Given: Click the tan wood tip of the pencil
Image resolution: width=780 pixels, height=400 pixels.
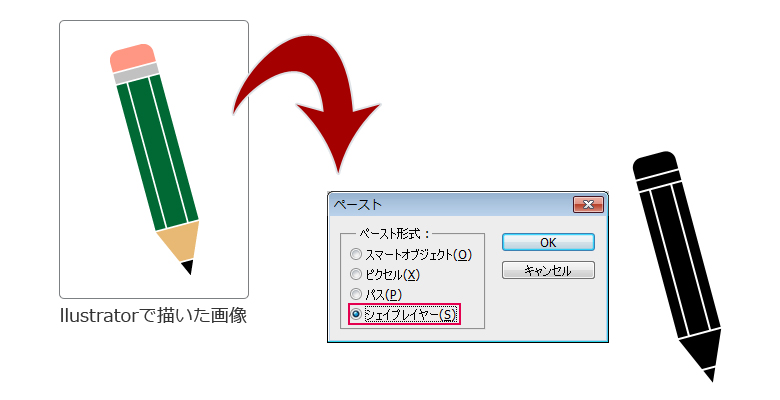Looking at the screenshot, I should (x=180, y=242).
